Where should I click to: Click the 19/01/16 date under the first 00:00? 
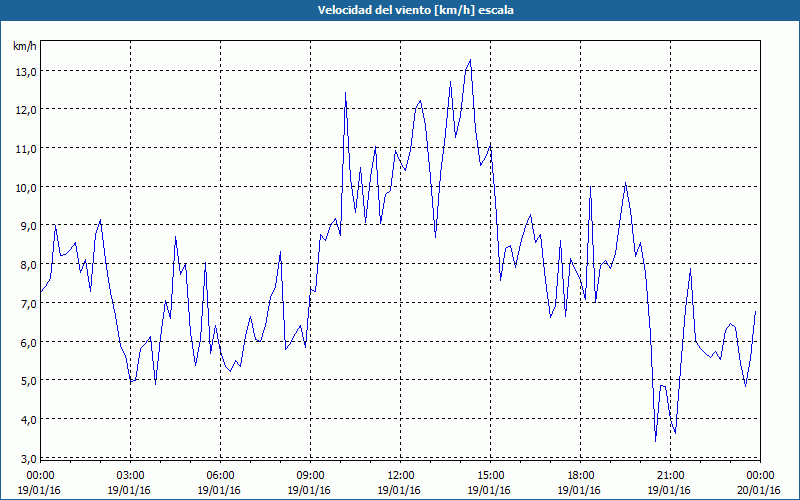point(39,490)
